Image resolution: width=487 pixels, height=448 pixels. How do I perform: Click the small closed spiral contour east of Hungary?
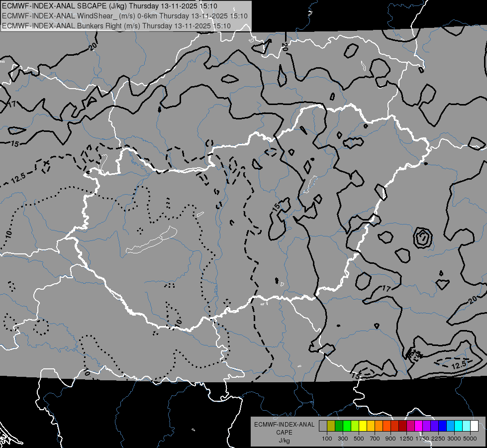[x=423, y=237]
